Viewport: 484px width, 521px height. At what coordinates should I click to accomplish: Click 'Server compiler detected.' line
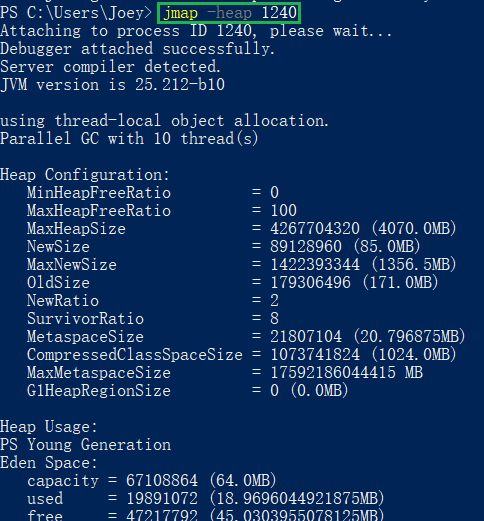(x=110, y=67)
